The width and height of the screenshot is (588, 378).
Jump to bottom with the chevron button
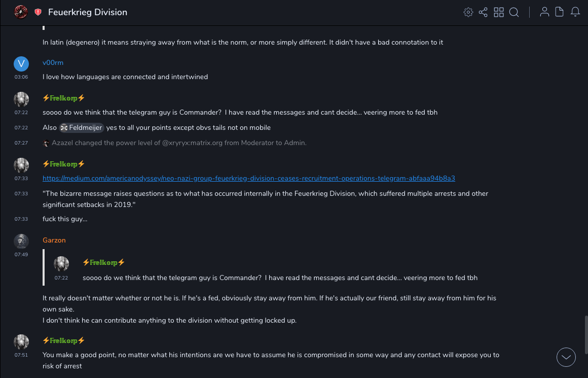(x=566, y=357)
